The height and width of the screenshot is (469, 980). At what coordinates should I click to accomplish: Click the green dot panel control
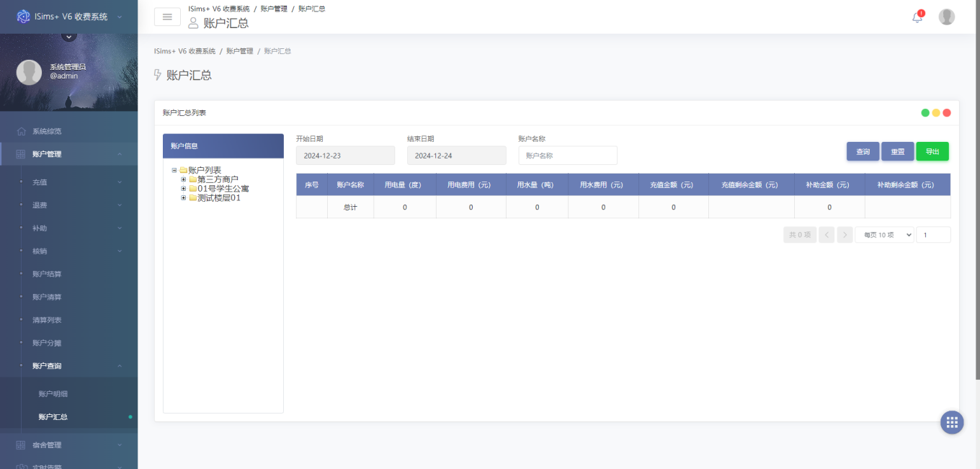pyautogui.click(x=925, y=113)
